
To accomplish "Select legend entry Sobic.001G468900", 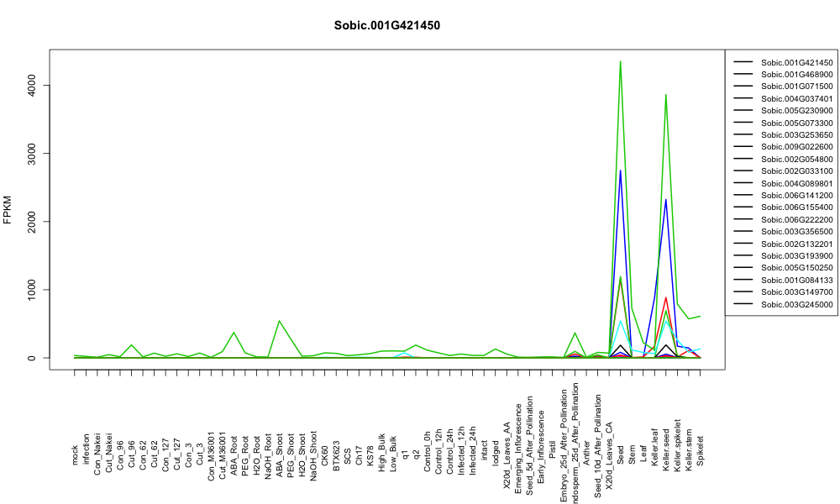I will (x=785, y=75).
